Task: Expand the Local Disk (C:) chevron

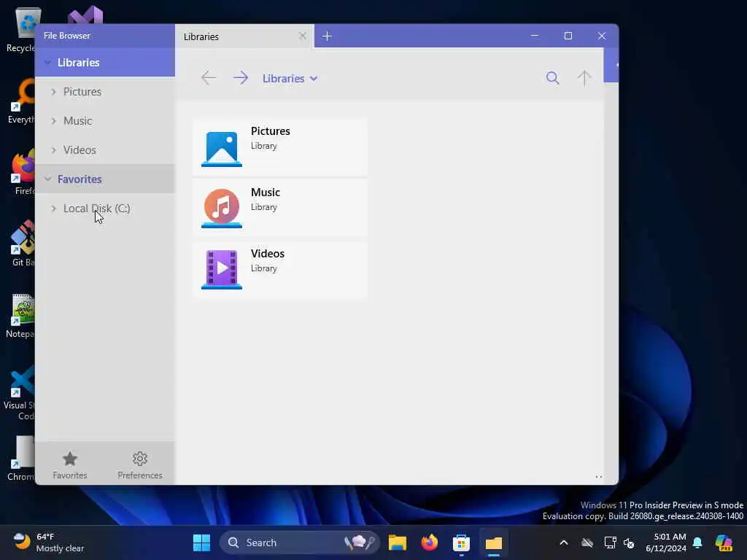Action: point(53,209)
